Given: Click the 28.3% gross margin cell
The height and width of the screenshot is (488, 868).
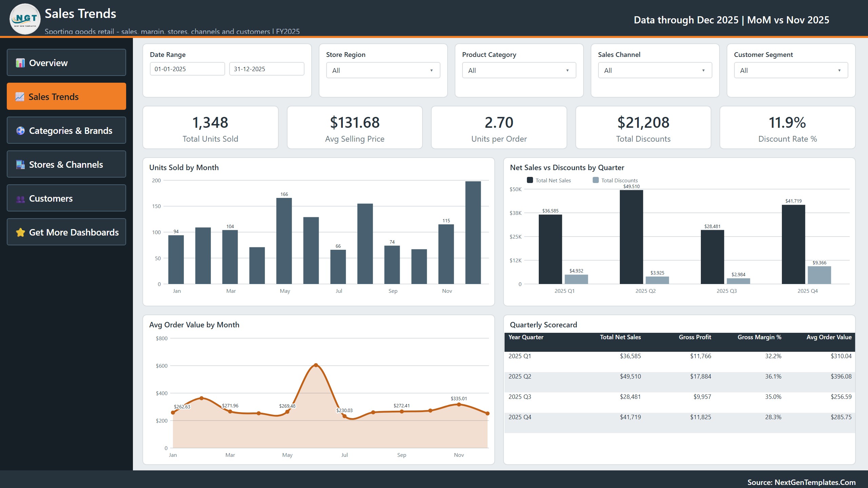Looking at the screenshot, I should pos(773,417).
